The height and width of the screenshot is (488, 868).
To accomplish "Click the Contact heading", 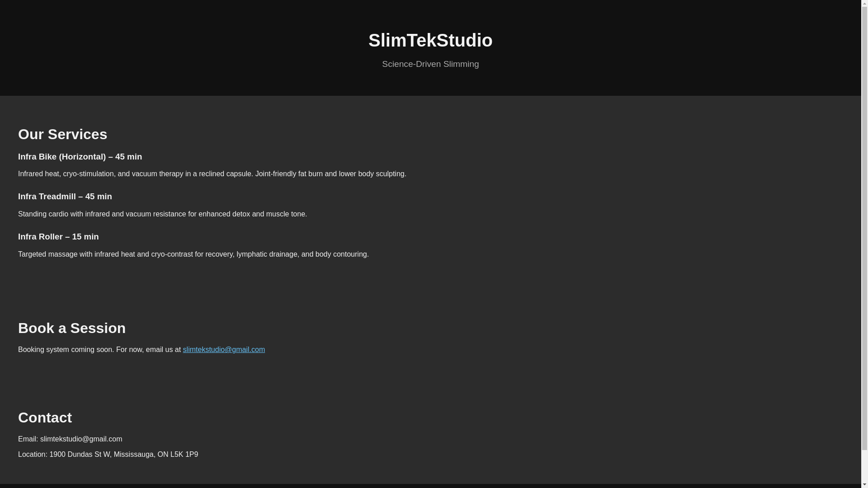I will pyautogui.click(x=45, y=418).
